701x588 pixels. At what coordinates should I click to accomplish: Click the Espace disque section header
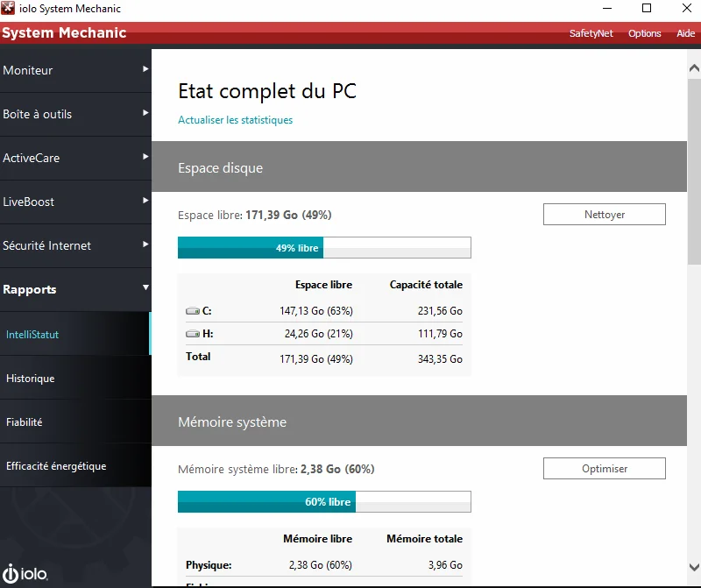[419, 166]
